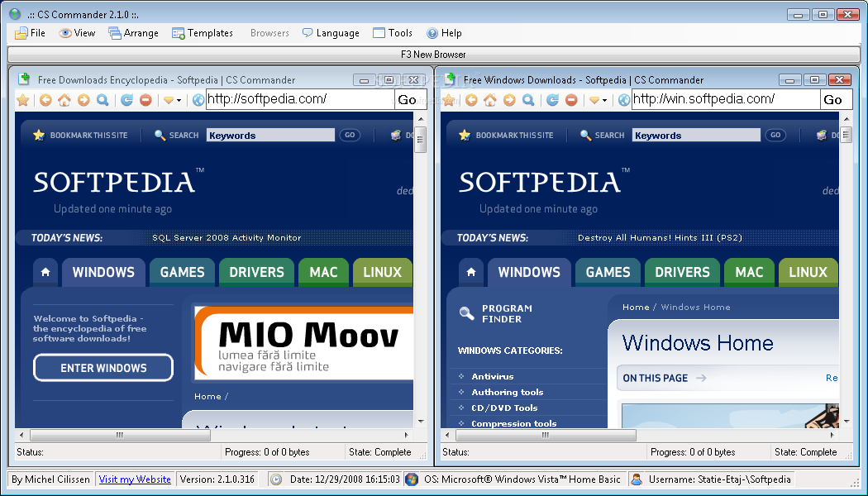The height and width of the screenshot is (496, 868).
Task: Go forward in the right browser pane
Action: 509,100
